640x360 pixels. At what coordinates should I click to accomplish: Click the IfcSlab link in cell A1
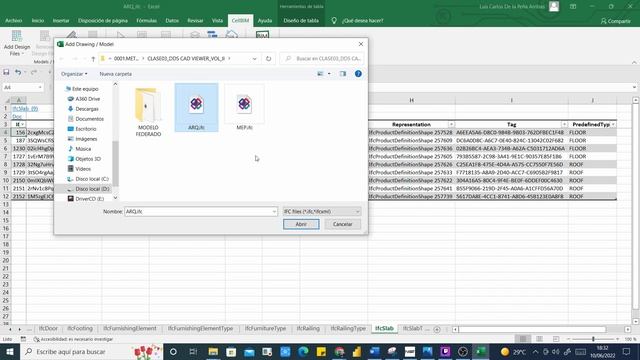(x=25, y=109)
